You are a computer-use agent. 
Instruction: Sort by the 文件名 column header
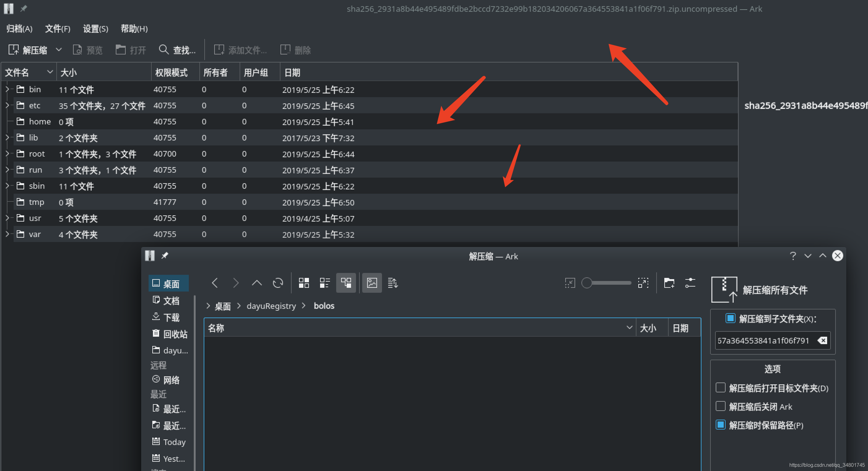29,72
